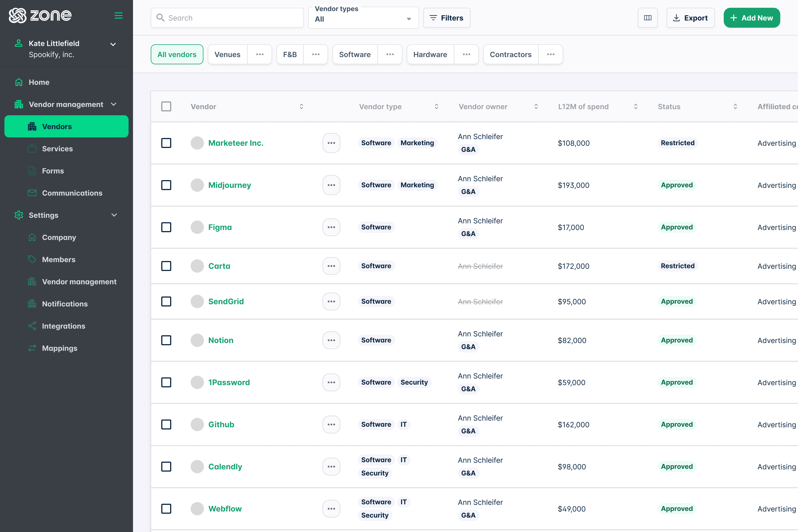Screen dimensions: 798x532
Task: Open row actions menu for Github
Action: click(x=331, y=424)
